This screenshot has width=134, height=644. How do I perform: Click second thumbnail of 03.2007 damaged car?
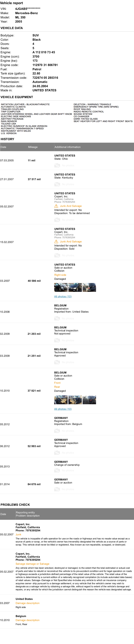point(75,288)
